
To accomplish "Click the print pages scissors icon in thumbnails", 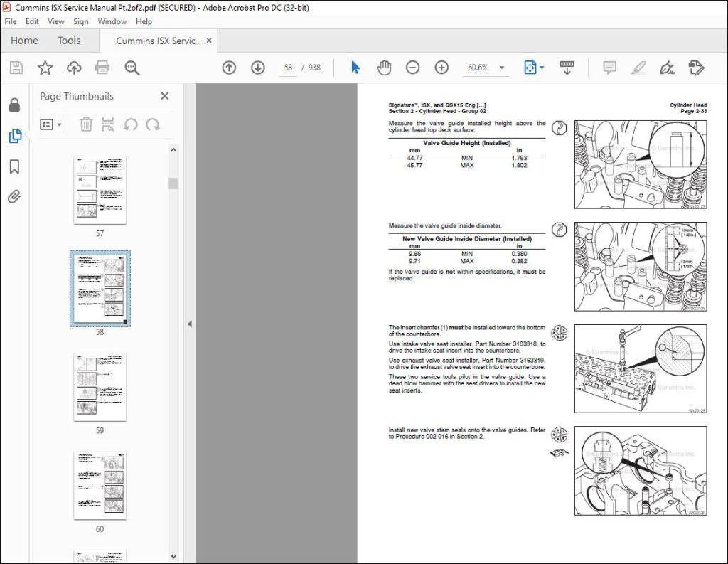I will click(x=108, y=124).
